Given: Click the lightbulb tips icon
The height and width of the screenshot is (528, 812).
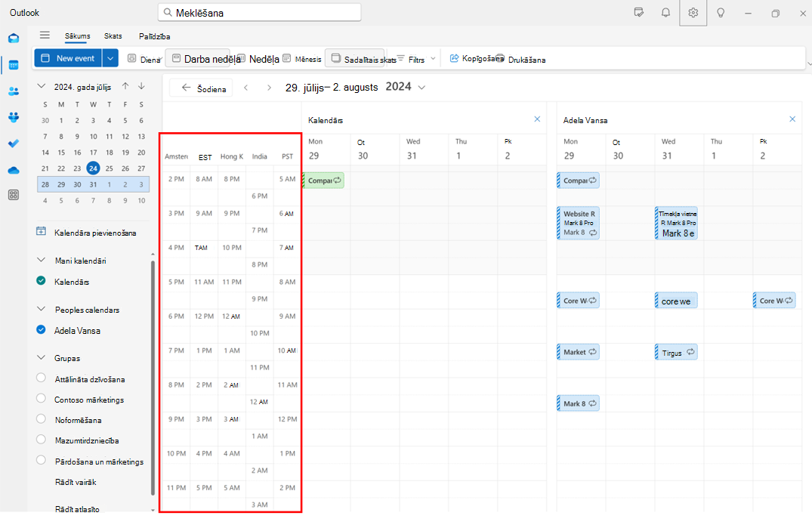Looking at the screenshot, I should coord(721,13).
